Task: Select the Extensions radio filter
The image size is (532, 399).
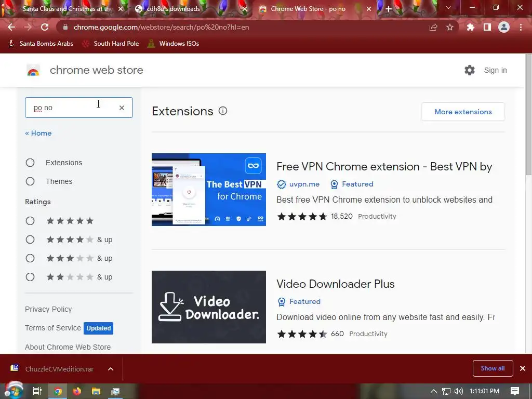Action: pos(30,163)
